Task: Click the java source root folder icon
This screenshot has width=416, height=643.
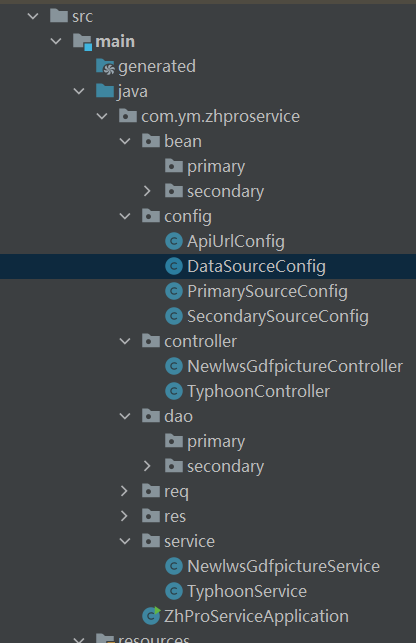Action: coord(105,91)
